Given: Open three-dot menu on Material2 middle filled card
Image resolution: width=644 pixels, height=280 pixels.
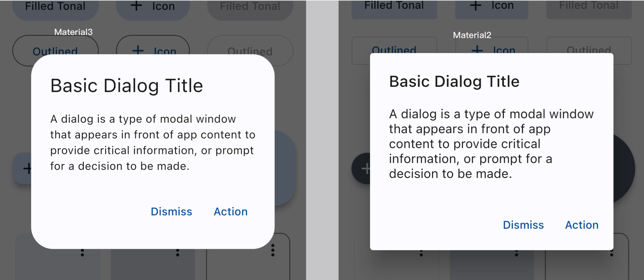Looking at the screenshot, I should point(516,253).
